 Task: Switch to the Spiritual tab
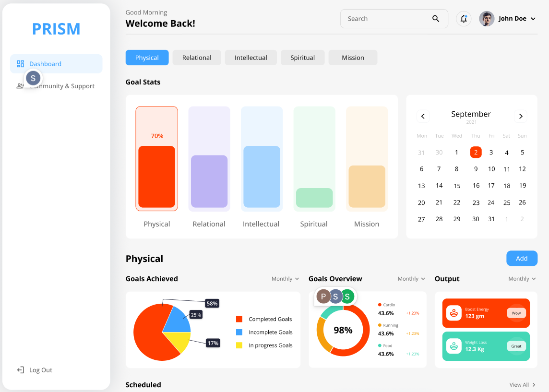[302, 58]
